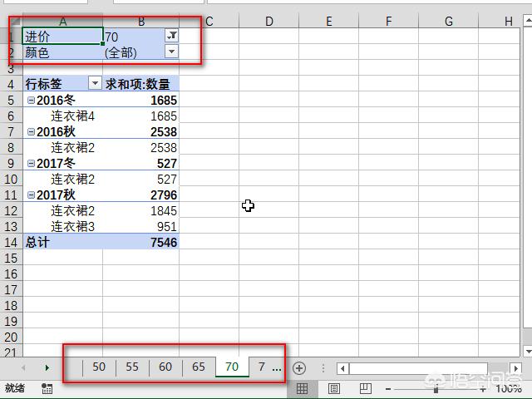532x399 pixels.
Task: Select the active sheet tab 70
Action: pos(232,367)
